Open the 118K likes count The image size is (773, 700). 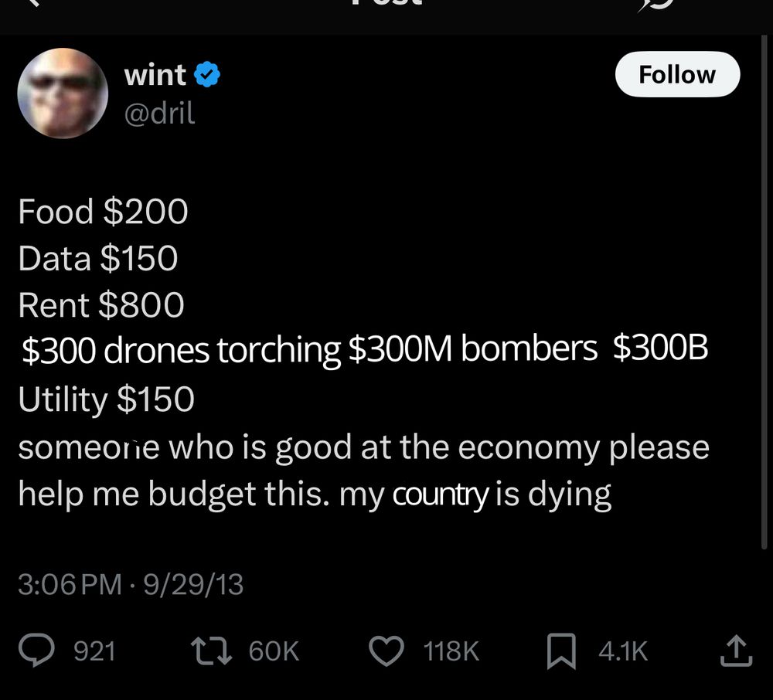tap(451, 651)
